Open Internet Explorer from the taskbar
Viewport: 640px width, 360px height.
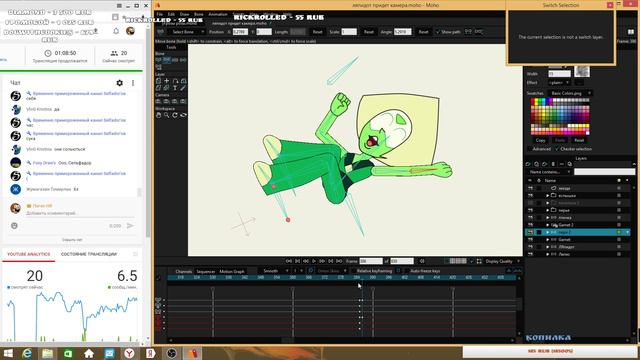[27, 353]
